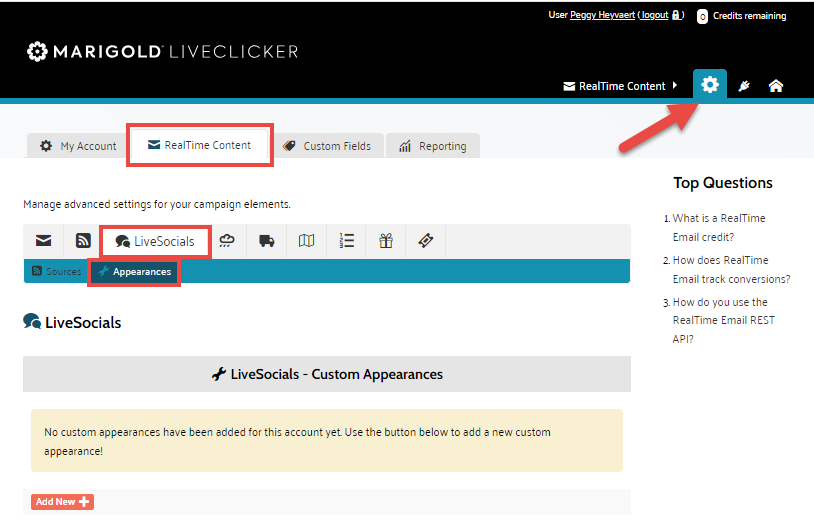Click the Add New button

click(62, 502)
